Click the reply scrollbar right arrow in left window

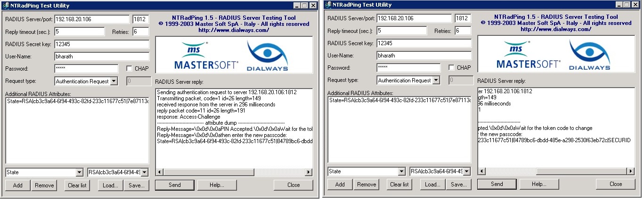309,173
